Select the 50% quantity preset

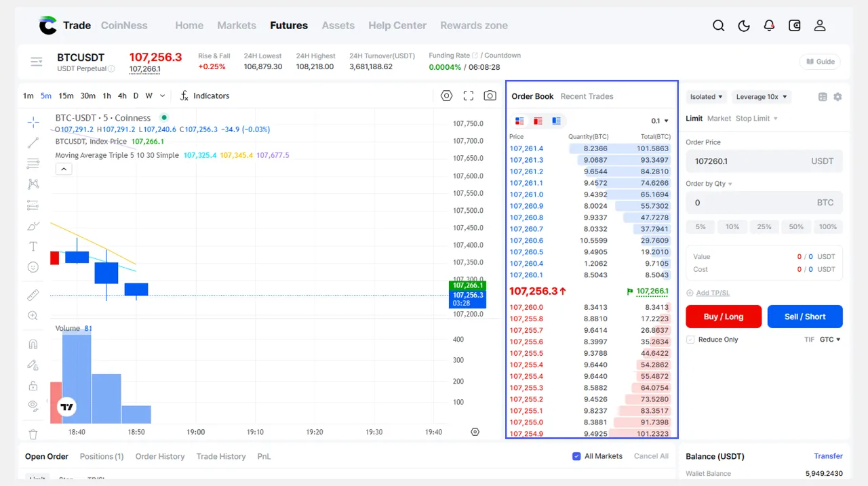[x=796, y=227]
